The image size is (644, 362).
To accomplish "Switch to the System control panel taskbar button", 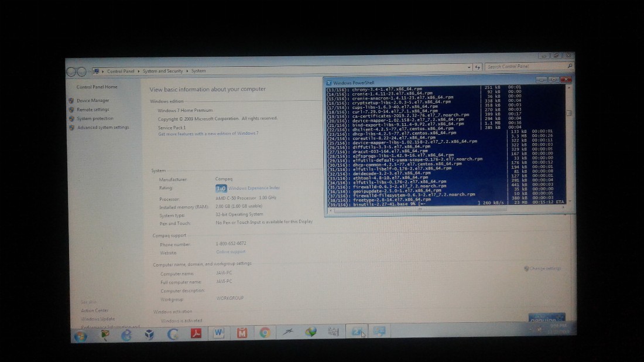I will pos(379,331).
